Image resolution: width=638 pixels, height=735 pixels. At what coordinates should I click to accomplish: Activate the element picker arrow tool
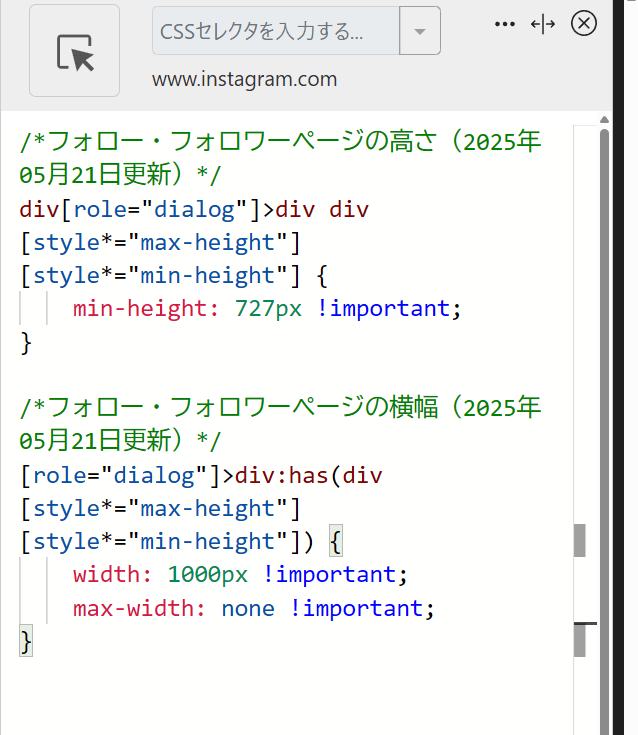tap(75, 51)
